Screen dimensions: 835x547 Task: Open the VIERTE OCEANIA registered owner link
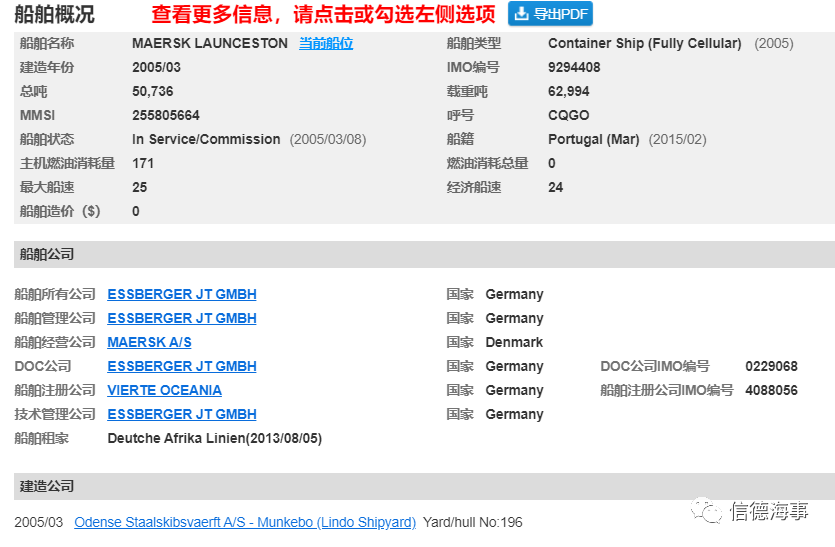click(165, 390)
